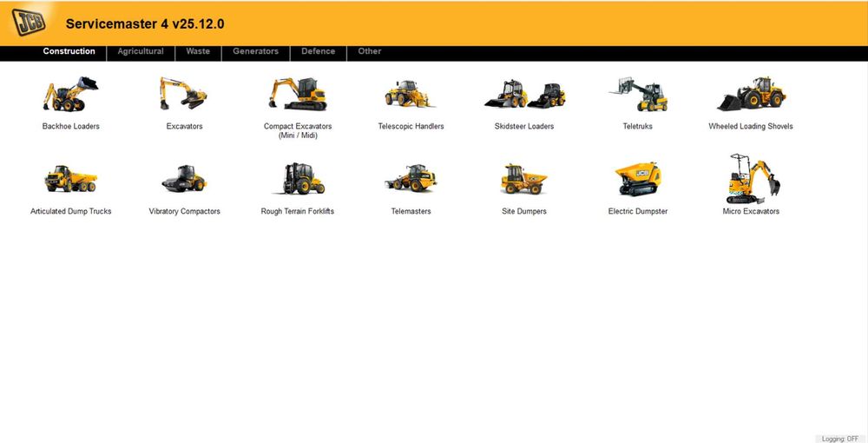Click the Logging: OFF status indicator
Viewport: 868px width, 443px height.
(840, 439)
